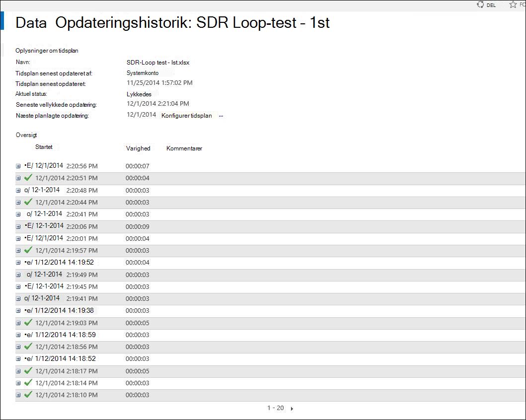The image size is (526, 420).
Task: Click the file name SDR-Loop test - Ist.xlsx
Action: click(x=158, y=63)
